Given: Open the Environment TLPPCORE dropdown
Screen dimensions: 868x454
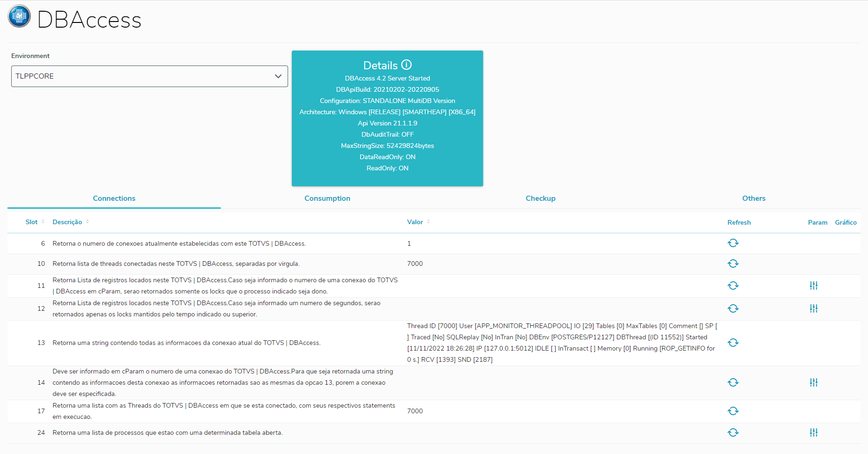Looking at the screenshot, I should coord(150,76).
